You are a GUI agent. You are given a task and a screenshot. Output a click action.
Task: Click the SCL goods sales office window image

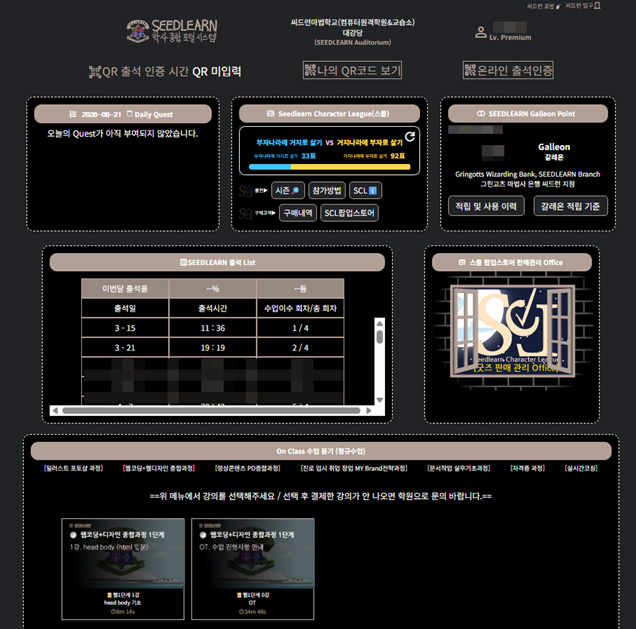coord(512,331)
